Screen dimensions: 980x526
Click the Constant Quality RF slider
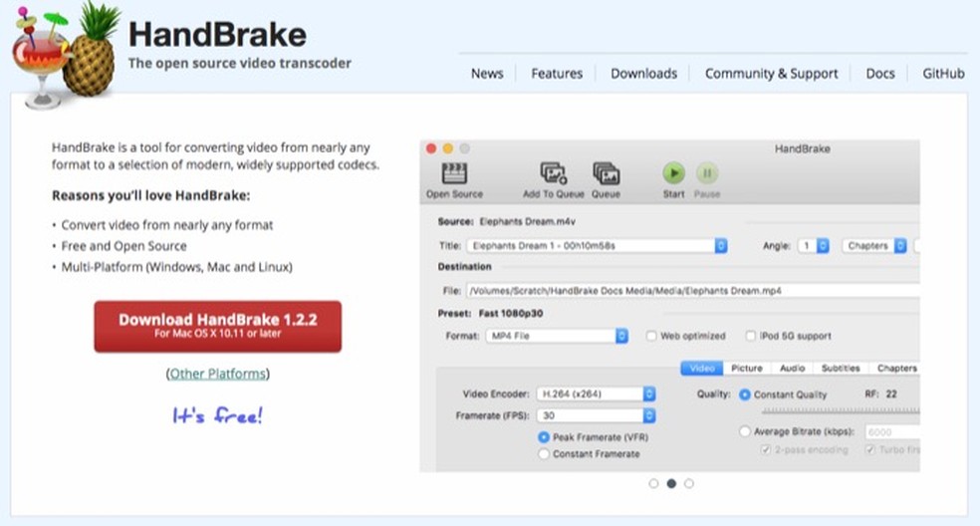coord(841,410)
